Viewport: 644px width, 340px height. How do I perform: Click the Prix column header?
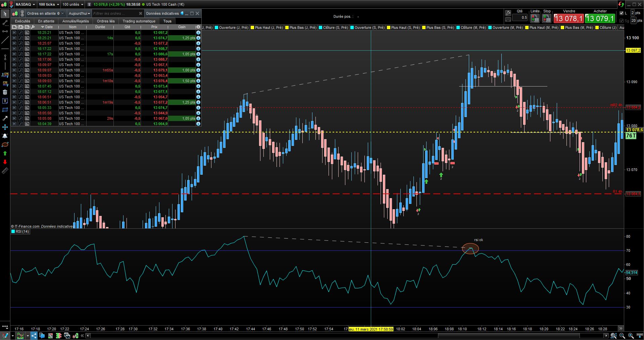point(154,27)
